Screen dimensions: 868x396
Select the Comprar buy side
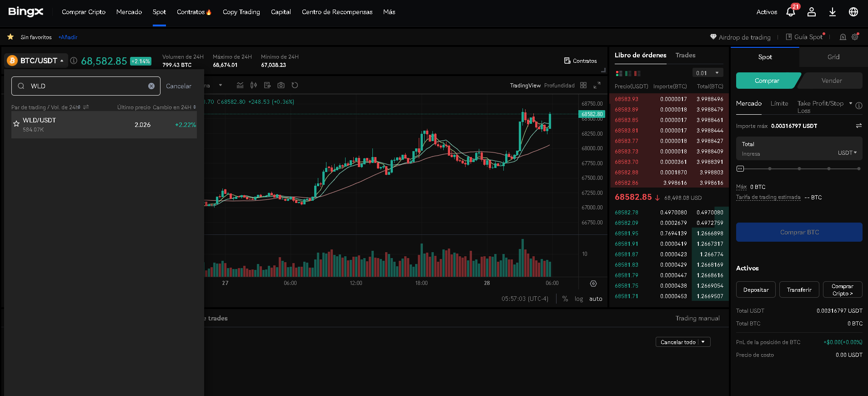pos(767,81)
